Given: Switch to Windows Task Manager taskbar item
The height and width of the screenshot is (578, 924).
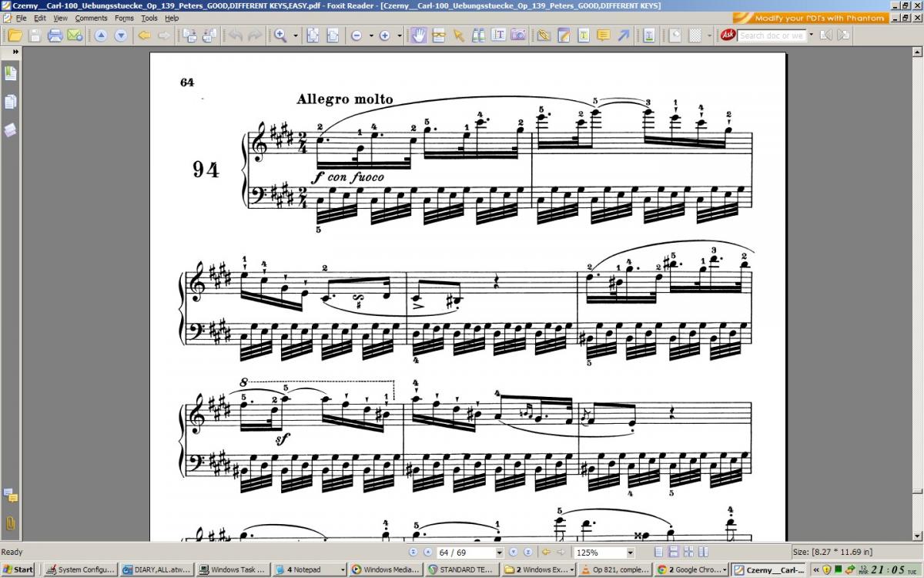Looking at the screenshot, I should [x=233, y=570].
